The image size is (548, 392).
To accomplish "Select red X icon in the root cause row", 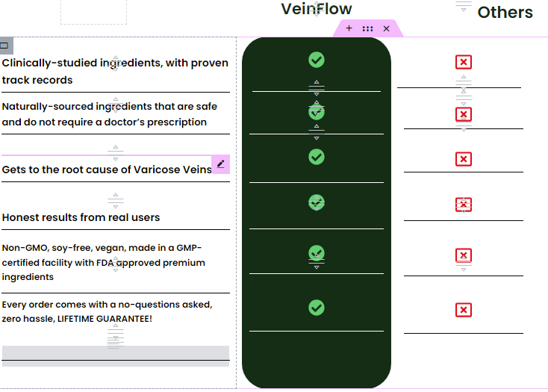I will pyautogui.click(x=464, y=159).
